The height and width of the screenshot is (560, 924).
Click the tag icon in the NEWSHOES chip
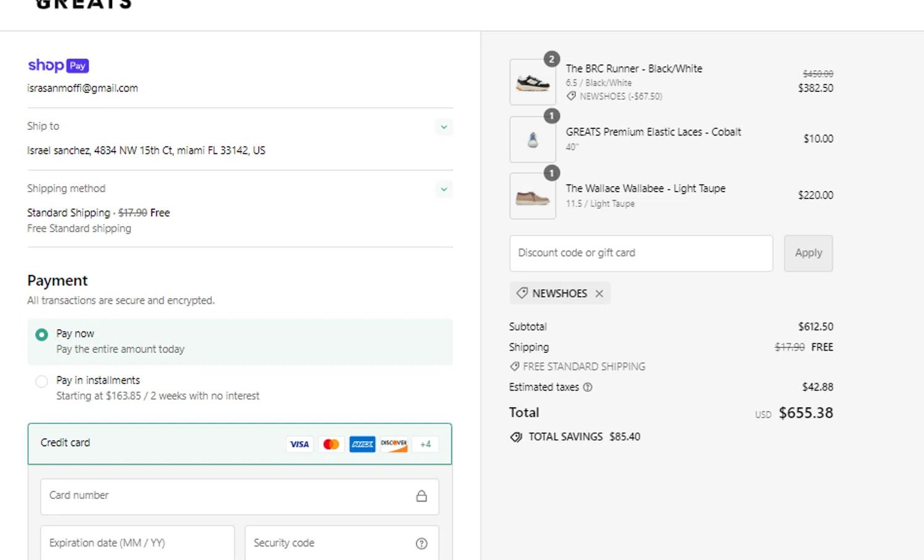(522, 293)
